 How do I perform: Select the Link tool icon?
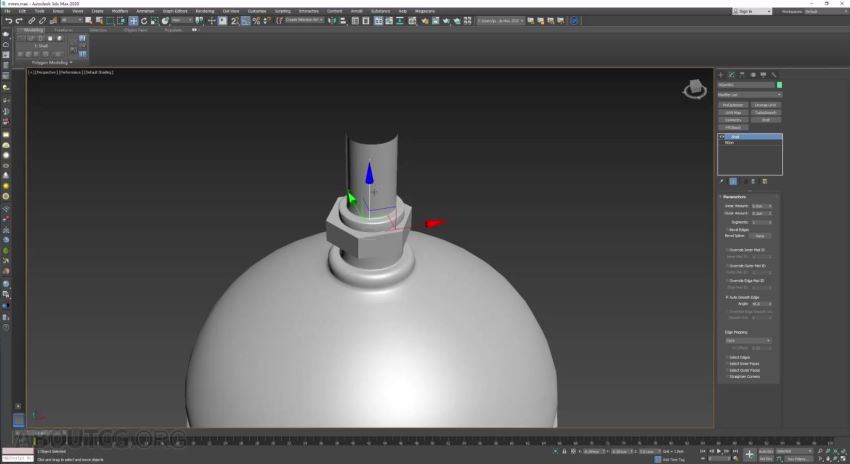pos(31,21)
